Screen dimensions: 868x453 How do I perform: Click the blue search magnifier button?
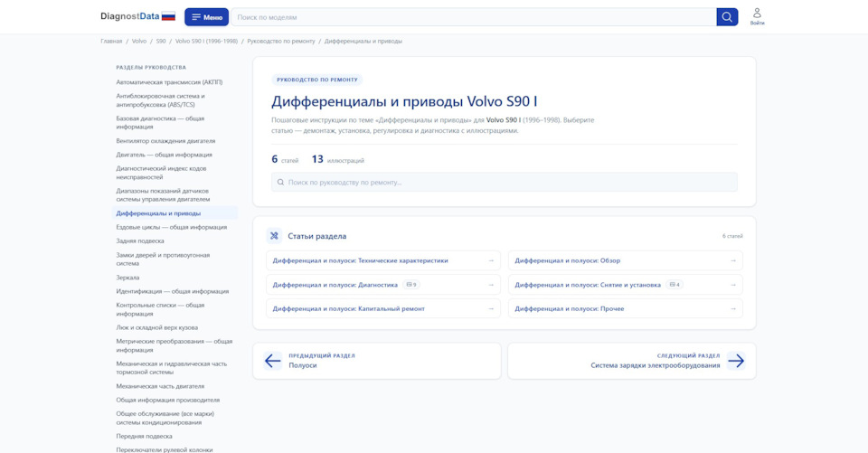pos(727,17)
